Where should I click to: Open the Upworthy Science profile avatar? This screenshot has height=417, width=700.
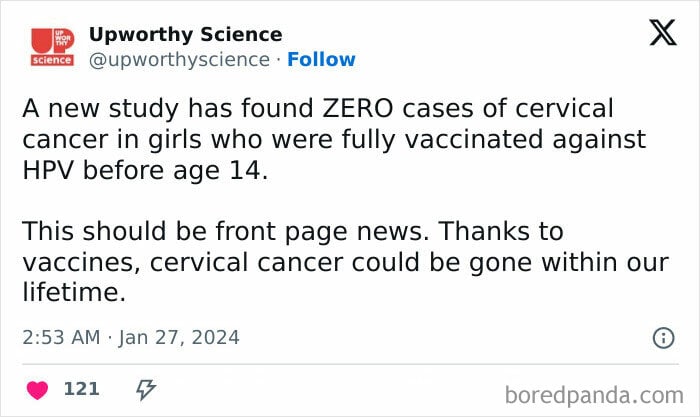(x=52, y=47)
